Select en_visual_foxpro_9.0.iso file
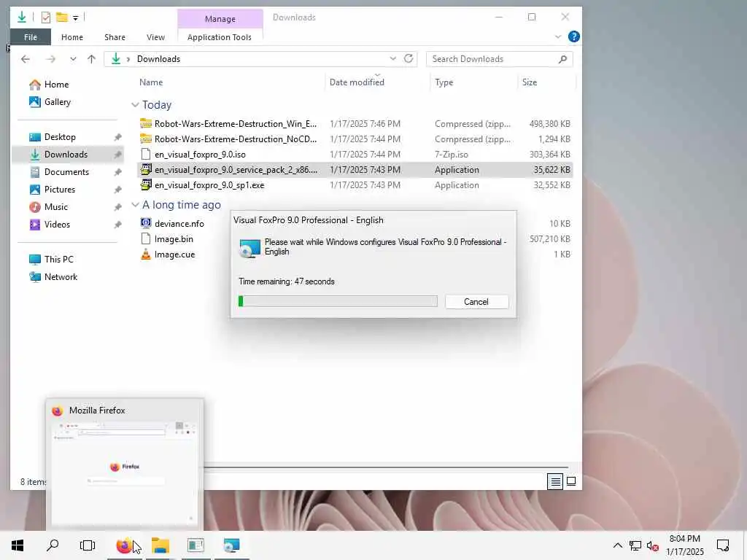The image size is (747, 560). coord(355,155)
